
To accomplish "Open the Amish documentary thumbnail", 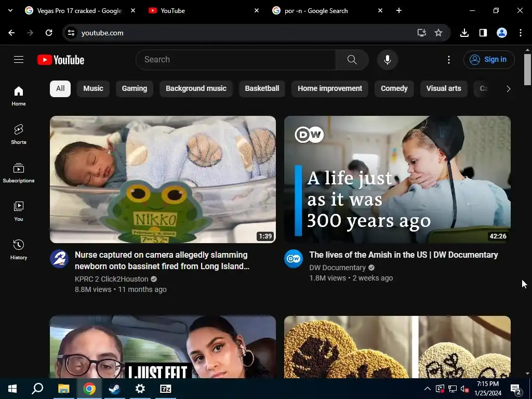I will (x=397, y=179).
